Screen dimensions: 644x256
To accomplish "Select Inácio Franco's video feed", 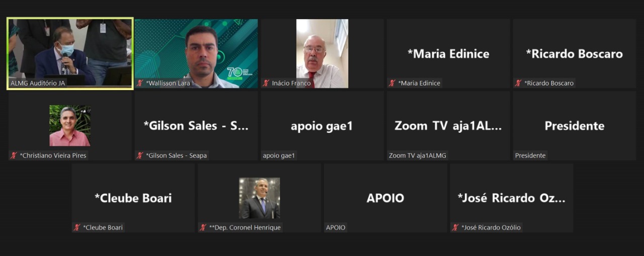I will [x=322, y=54].
